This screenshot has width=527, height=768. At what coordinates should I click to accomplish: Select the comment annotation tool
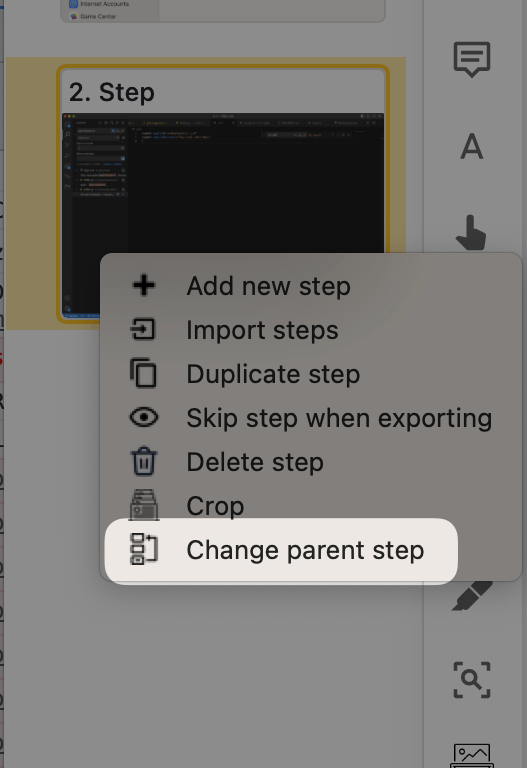click(472, 59)
